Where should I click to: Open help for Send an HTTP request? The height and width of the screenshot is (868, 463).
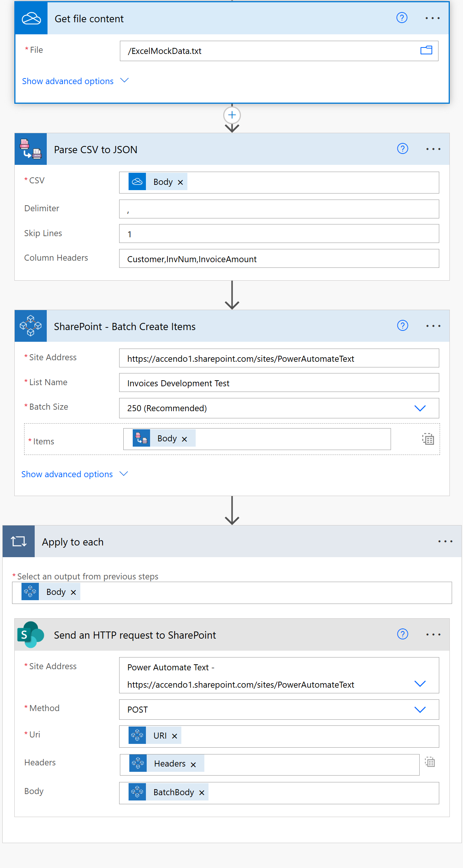click(403, 634)
